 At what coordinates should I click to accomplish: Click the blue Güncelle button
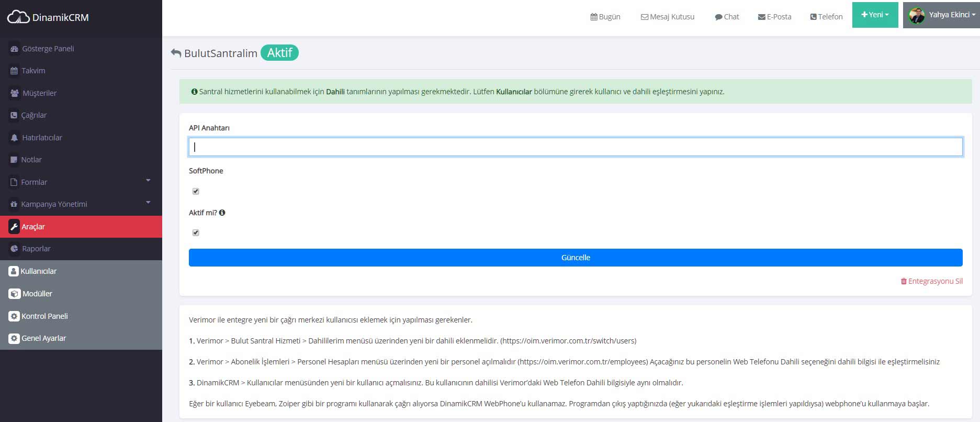click(576, 258)
